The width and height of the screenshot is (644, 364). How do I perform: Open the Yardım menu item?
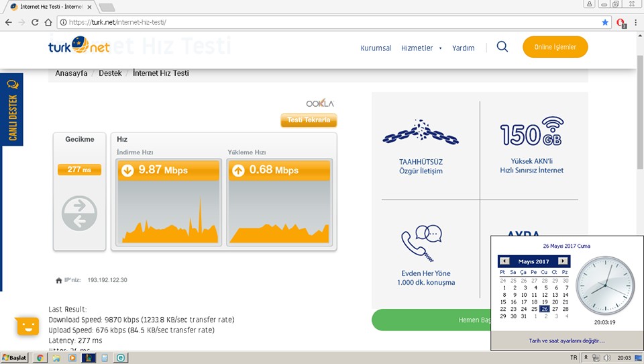tap(463, 48)
